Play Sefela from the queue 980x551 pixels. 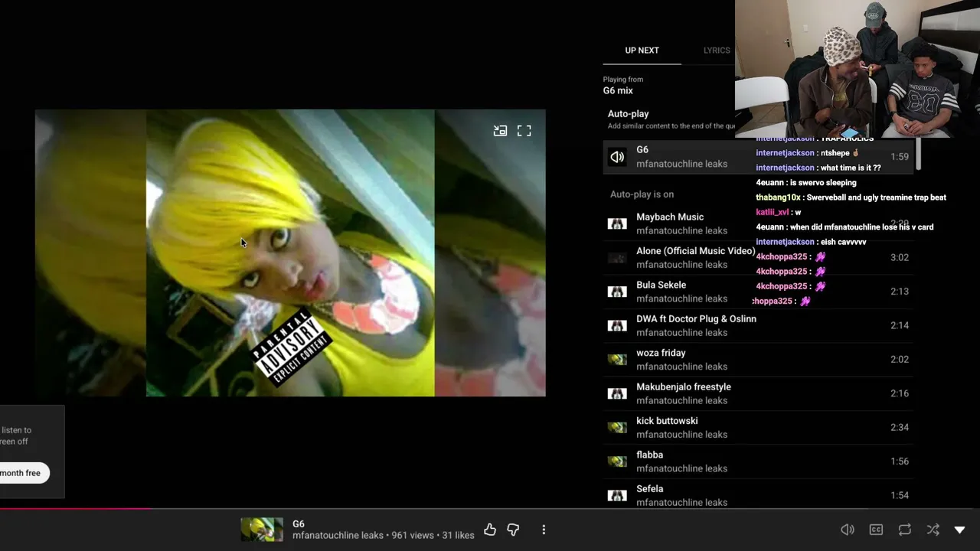coord(649,489)
